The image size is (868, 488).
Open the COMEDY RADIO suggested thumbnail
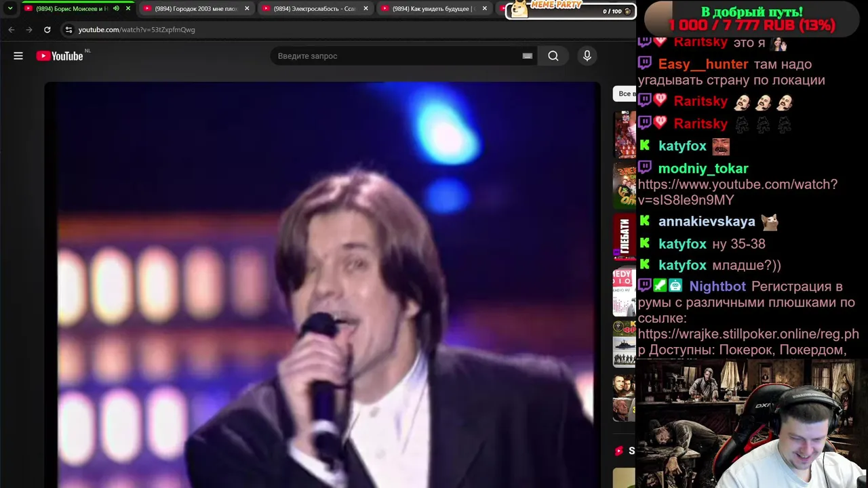(625, 293)
